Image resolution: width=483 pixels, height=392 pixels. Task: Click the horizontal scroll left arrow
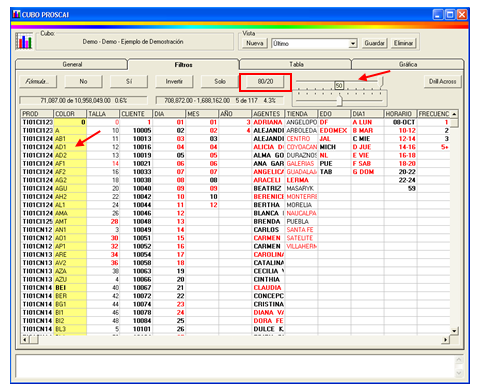pos(25,340)
